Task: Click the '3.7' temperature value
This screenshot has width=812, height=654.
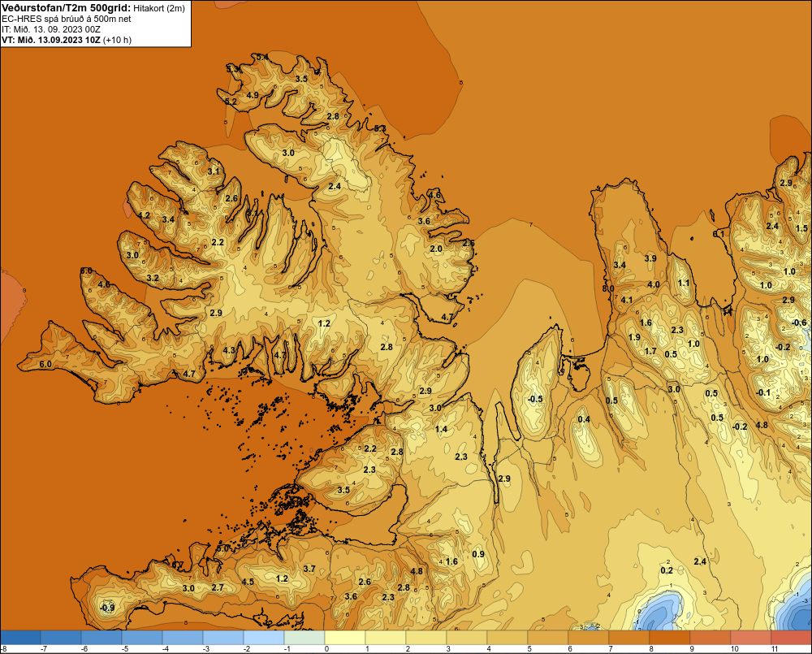Action: click(309, 569)
